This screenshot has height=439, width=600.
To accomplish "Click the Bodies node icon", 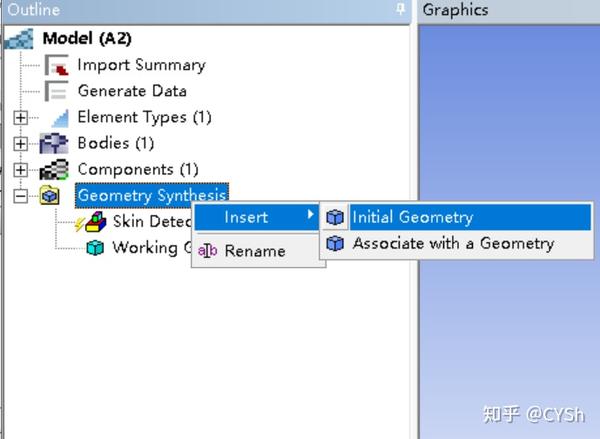I will coord(54,144).
